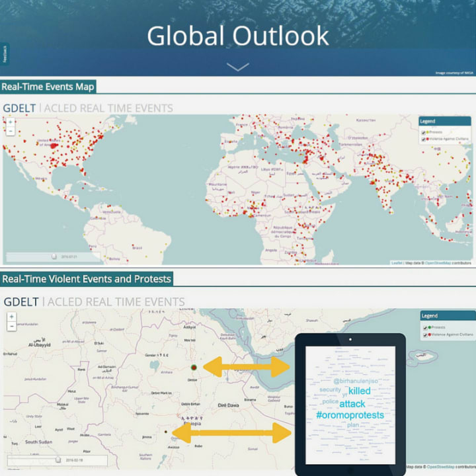Open the Leaflet attribution link on world map

point(397,263)
